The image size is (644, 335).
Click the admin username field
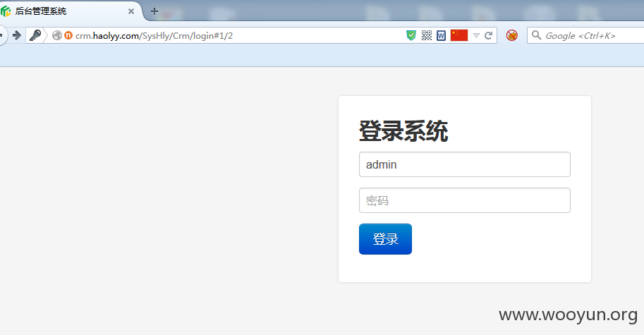[x=465, y=164]
